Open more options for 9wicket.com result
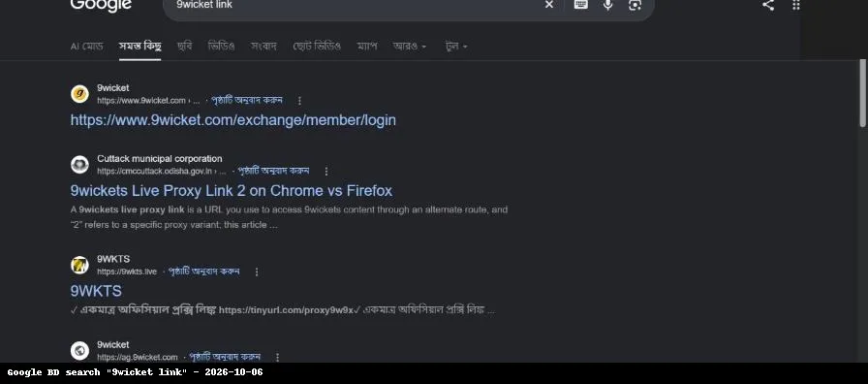This screenshot has height=384, width=868. coord(299,101)
